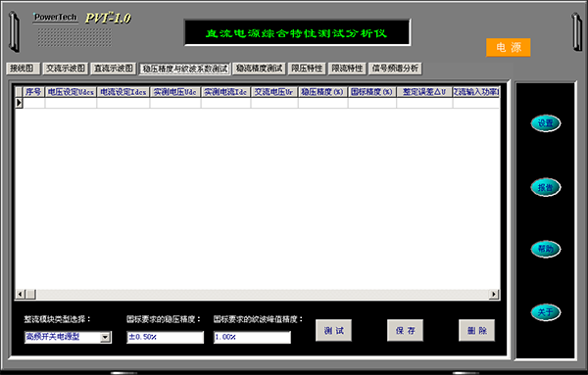Click the oval 帮助 help button

click(x=546, y=249)
